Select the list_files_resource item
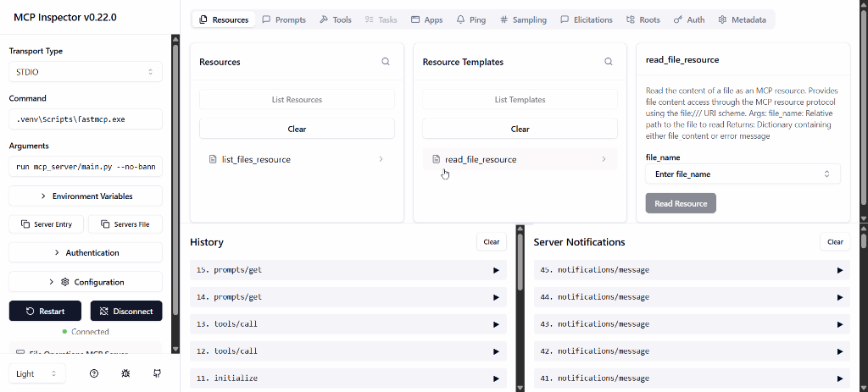The image size is (868, 392). coord(297,159)
